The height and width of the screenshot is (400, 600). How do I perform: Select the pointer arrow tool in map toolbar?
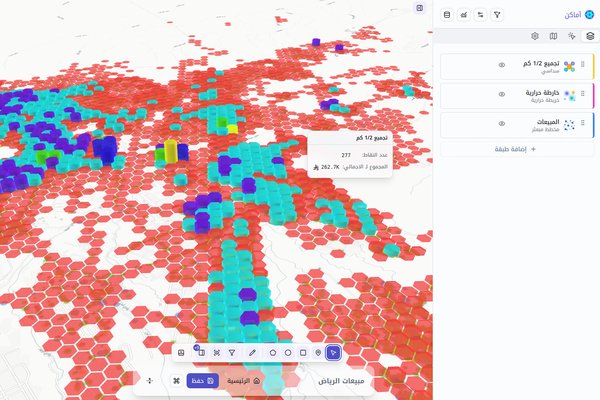333,353
